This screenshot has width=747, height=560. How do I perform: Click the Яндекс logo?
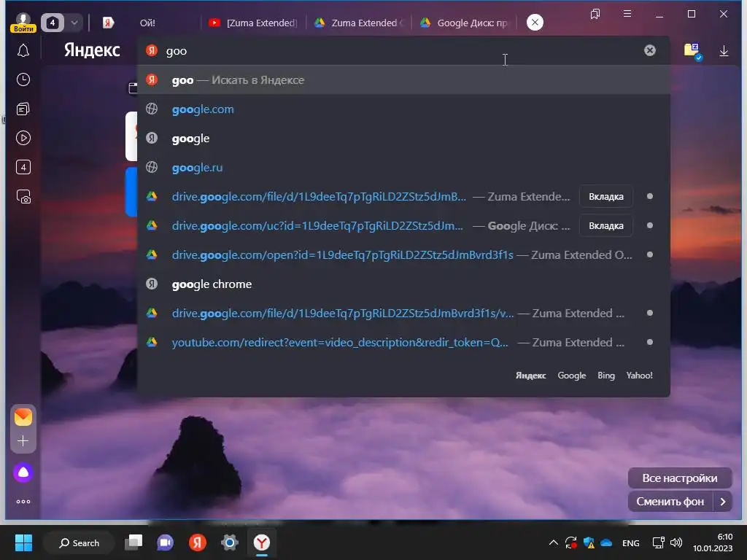pyautogui.click(x=92, y=50)
